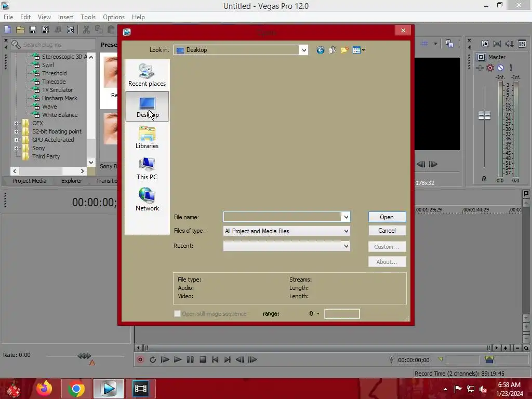Image resolution: width=532 pixels, height=399 pixels.
Task: Click the Stop button
Action: pos(203,360)
